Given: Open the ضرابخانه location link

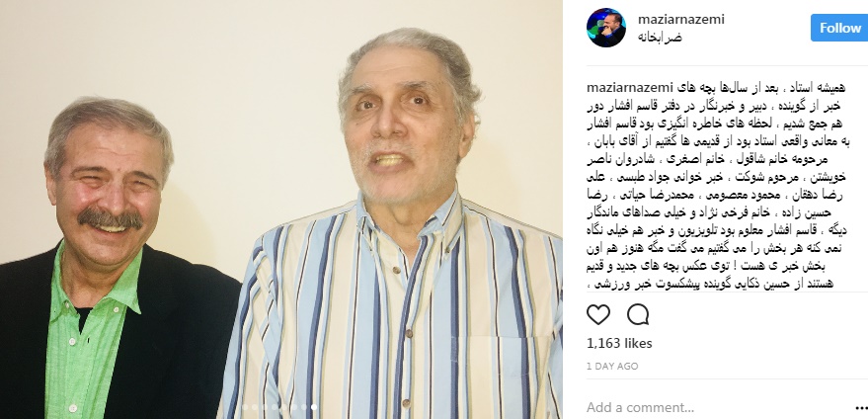Looking at the screenshot, I should (660, 38).
